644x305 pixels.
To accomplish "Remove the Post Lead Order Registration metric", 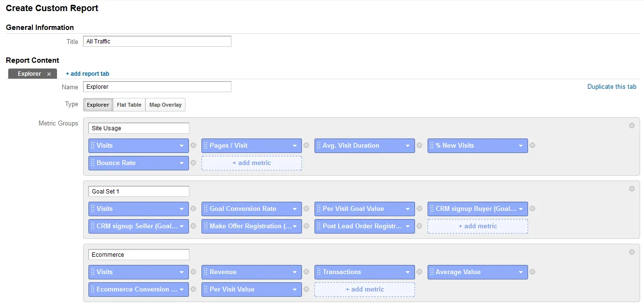I will coord(419,226).
